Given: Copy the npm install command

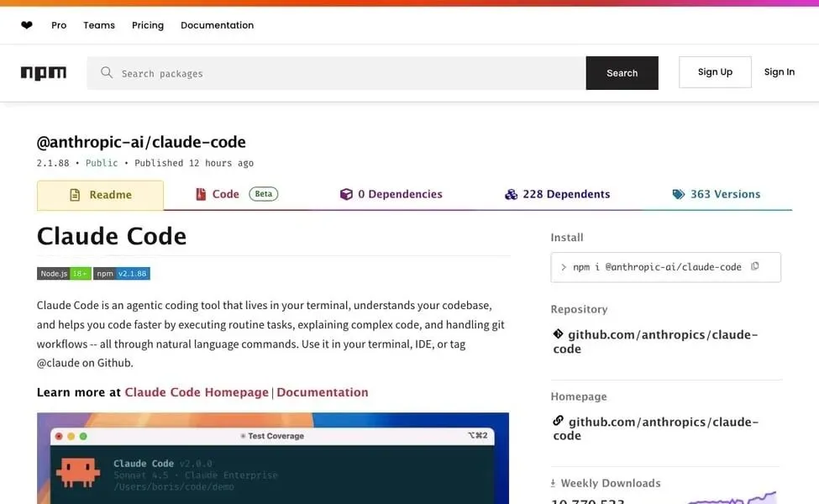Looking at the screenshot, I should (755, 266).
